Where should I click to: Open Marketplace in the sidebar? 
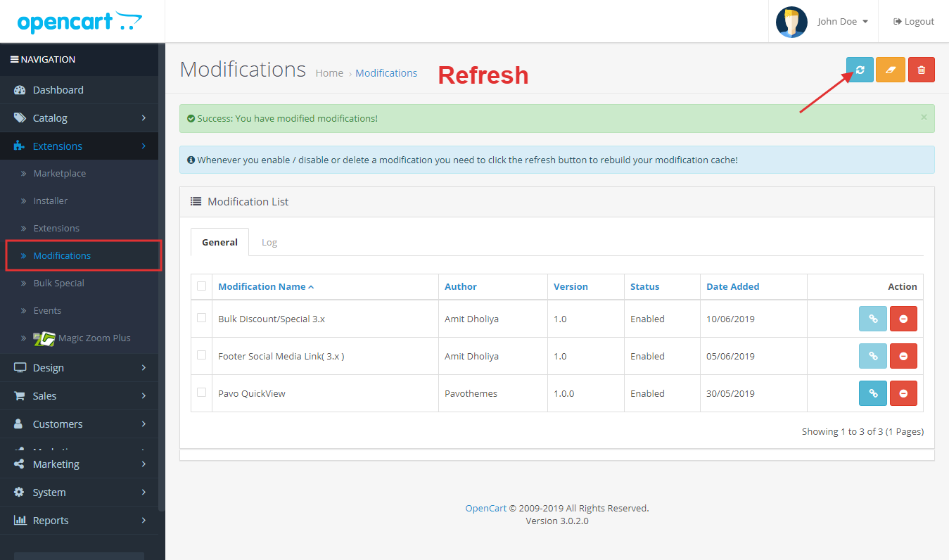click(60, 174)
